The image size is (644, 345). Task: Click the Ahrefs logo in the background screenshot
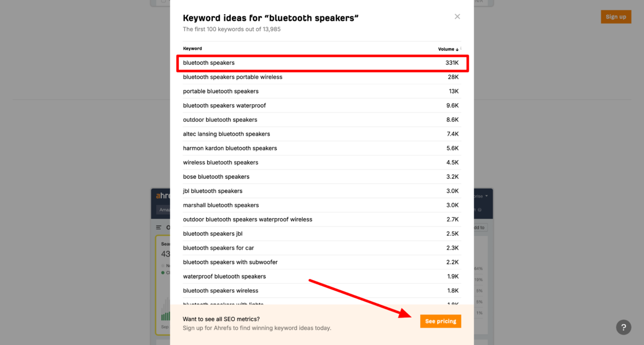pos(163,196)
